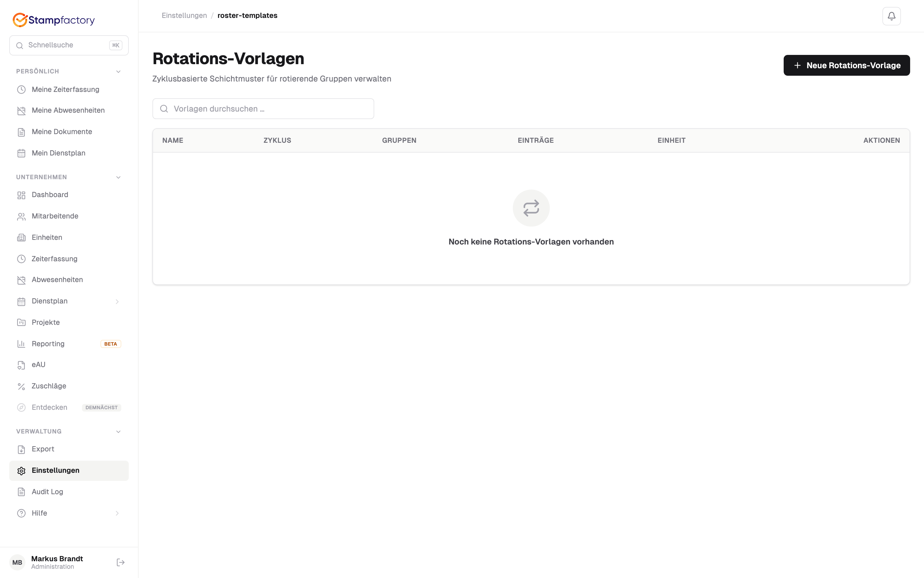Click the BETA badge next to Reporting
The image size is (924, 578).
pos(111,344)
